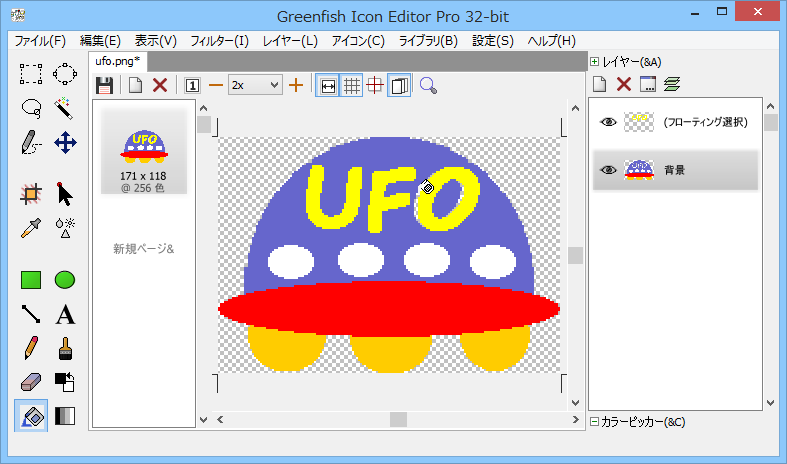Click 新規ページ to add page

[x=143, y=248]
